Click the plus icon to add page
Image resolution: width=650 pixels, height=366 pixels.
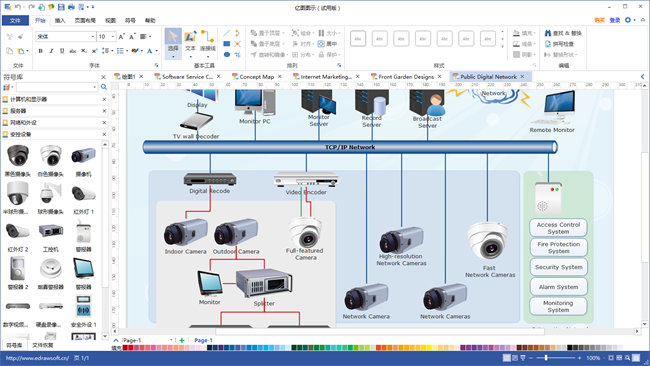pos(182,340)
